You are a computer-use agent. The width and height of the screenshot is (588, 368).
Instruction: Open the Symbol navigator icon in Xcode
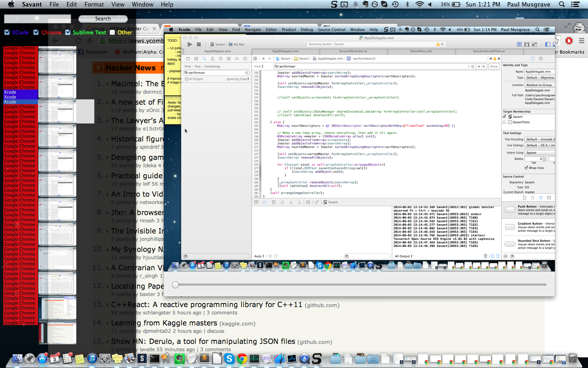196,58
